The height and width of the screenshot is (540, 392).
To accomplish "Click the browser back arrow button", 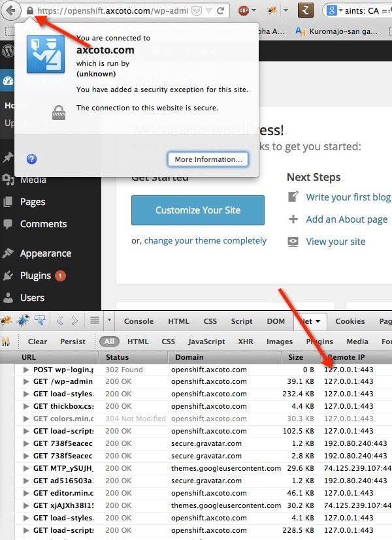I will 10,10.
